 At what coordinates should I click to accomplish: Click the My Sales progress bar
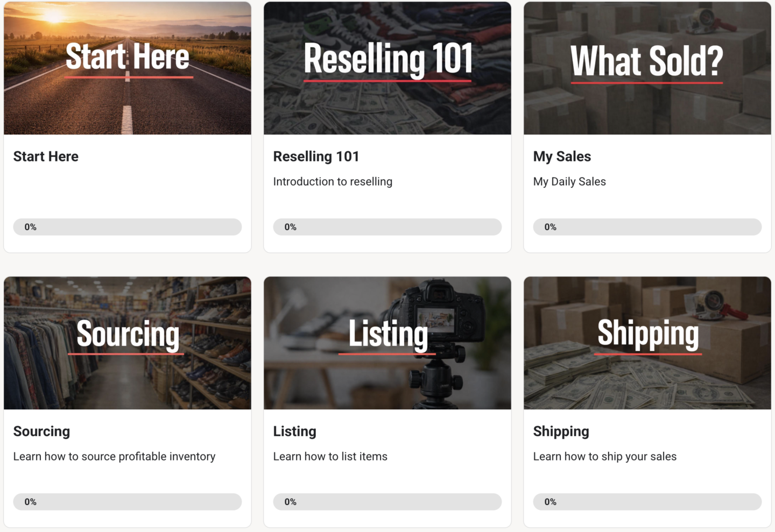click(647, 227)
